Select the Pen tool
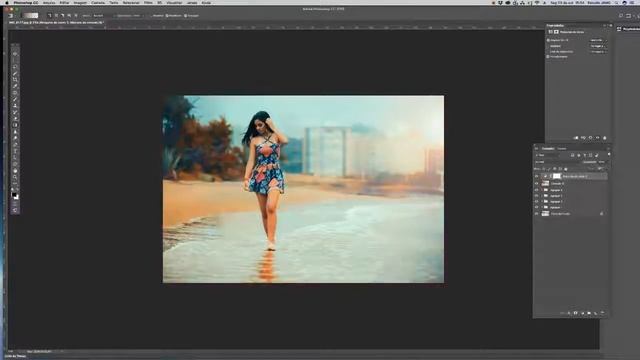Viewport: 640px width, 360px height. point(15,145)
